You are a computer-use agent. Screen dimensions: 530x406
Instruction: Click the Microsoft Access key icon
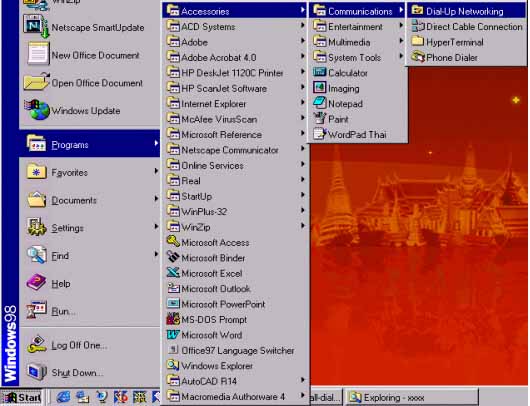173,241
